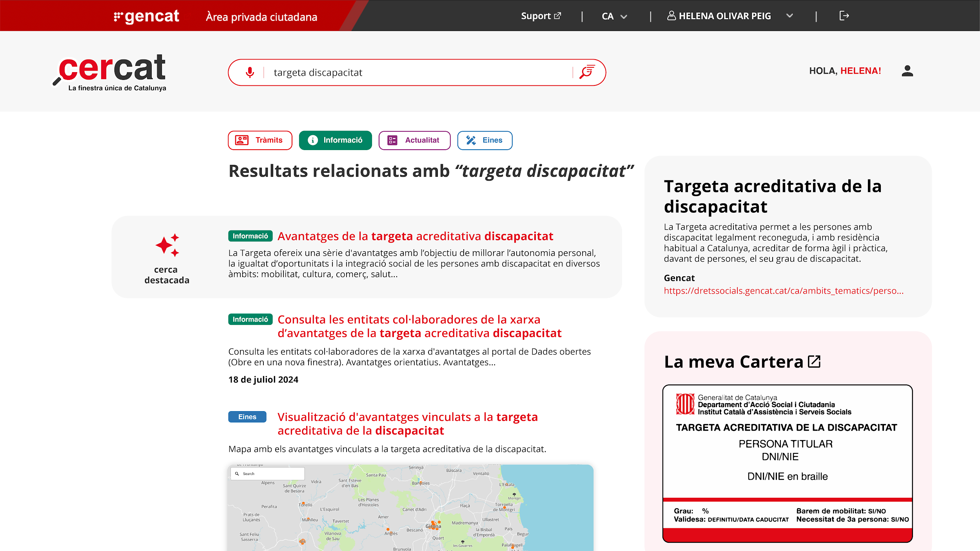Click the blue Eines badge on Visualització result

tap(247, 417)
